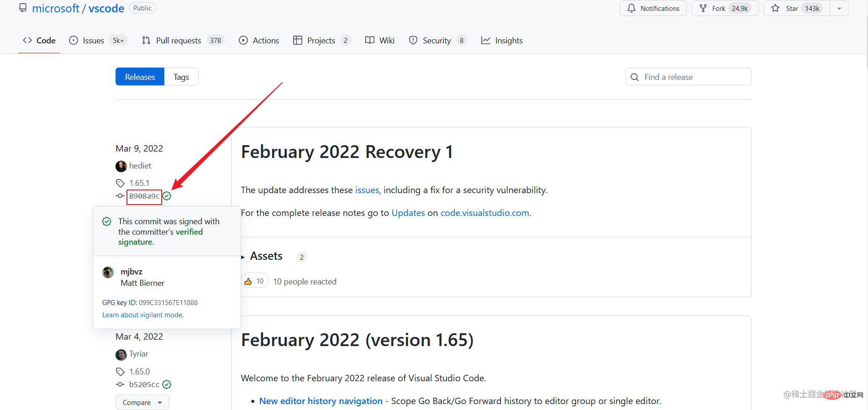Open Learn about vigilant mode link

[142, 315]
